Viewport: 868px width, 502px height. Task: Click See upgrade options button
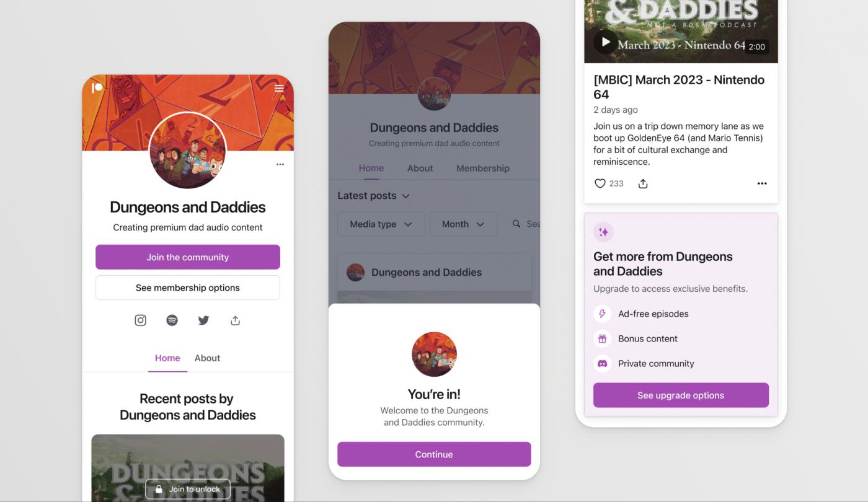(681, 395)
